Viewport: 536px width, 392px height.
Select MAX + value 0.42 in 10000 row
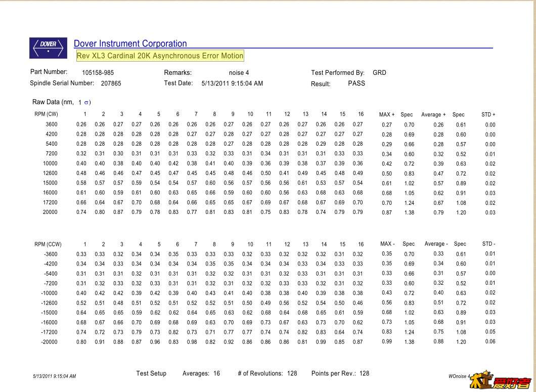[387, 164]
